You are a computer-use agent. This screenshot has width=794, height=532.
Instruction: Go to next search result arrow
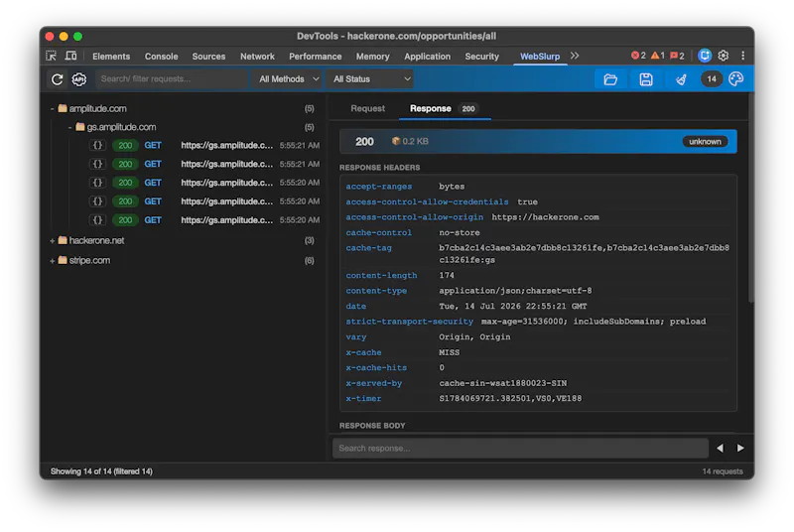click(x=740, y=448)
